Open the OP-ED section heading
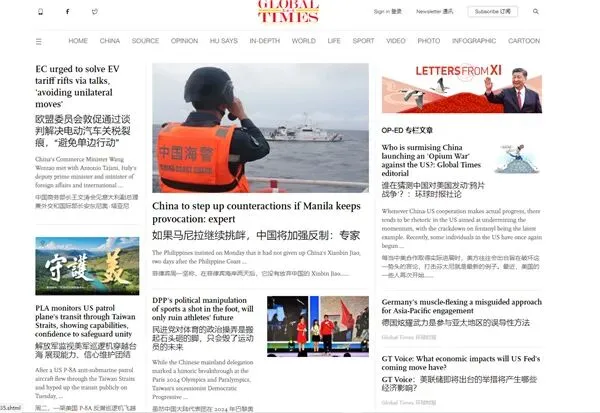Image resolution: width=600 pixels, height=413 pixels. pyautogui.click(x=407, y=130)
